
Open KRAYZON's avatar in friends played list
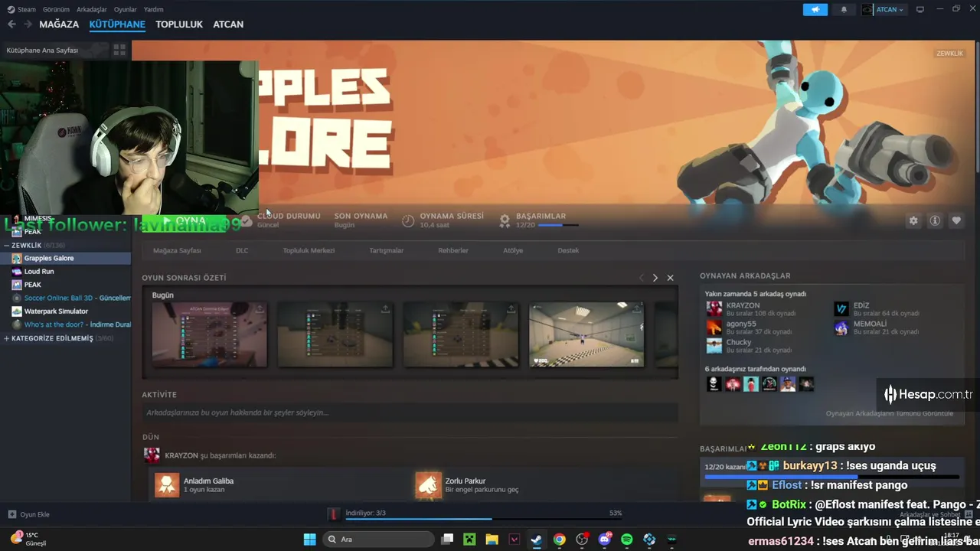pos(714,308)
